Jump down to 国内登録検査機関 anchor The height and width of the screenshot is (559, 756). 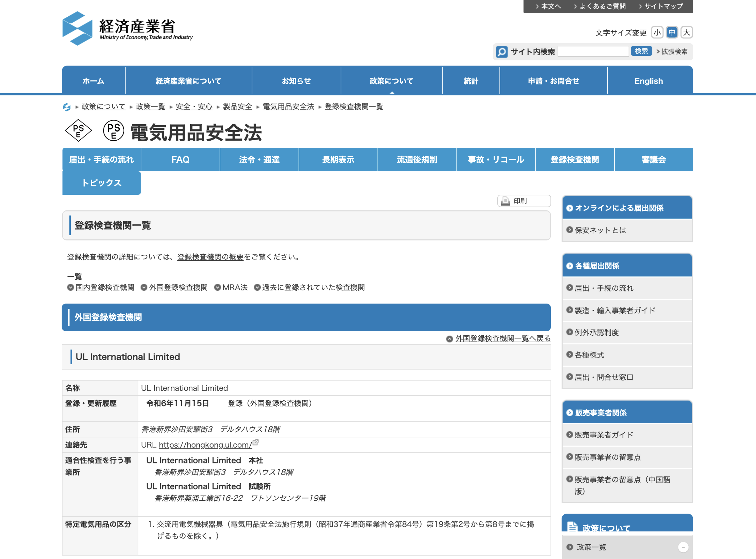pyautogui.click(x=104, y=288)
